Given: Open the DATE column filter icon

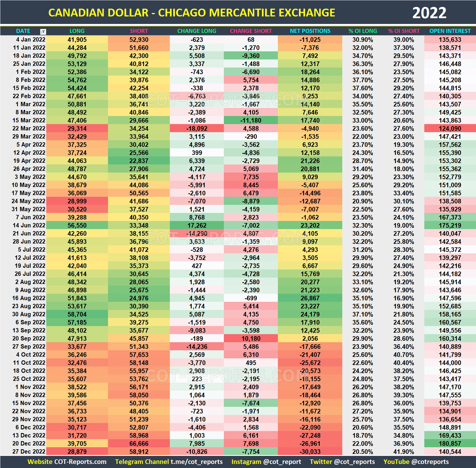Looking at the screenshot, I should [43, 31].
